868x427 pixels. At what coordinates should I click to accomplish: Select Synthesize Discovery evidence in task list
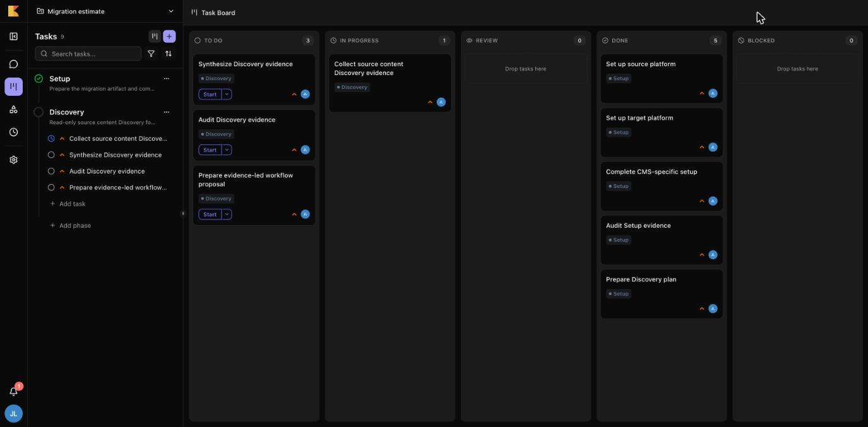coord(116,155)
